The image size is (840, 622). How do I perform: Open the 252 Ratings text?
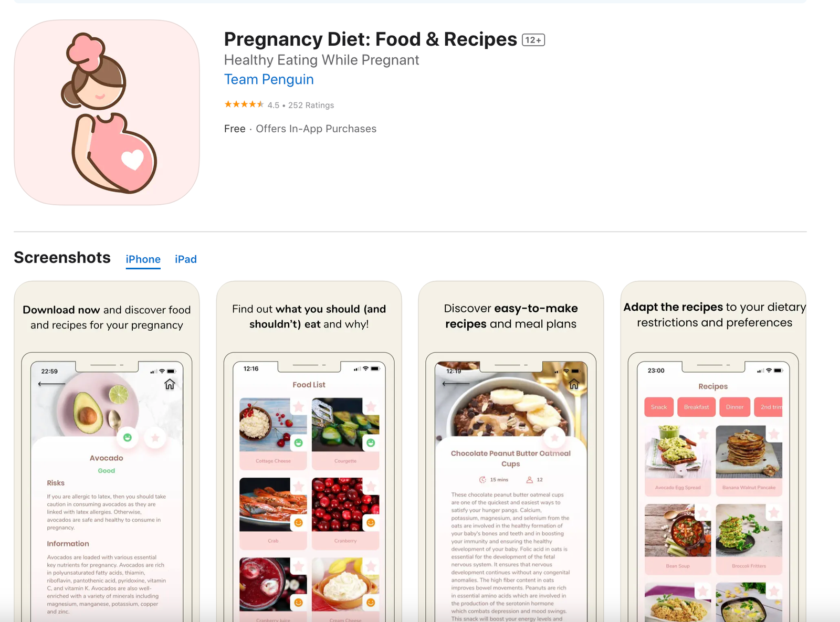coord(311,105)
